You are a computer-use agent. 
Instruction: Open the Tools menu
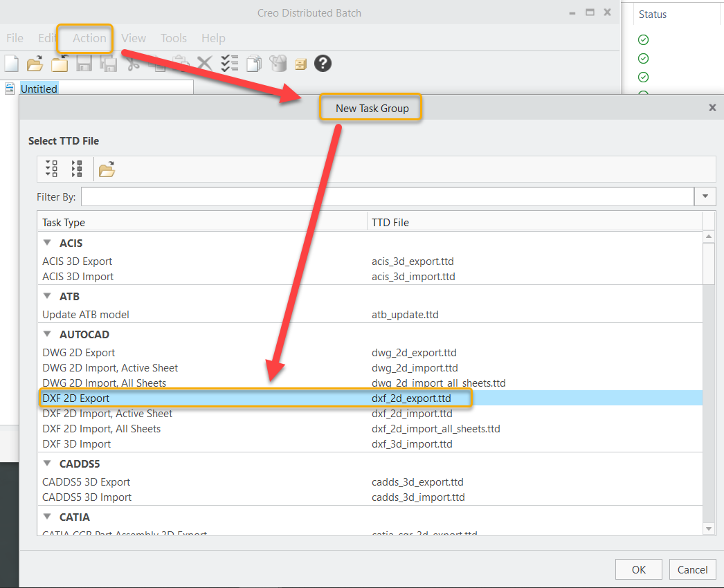(x=173, y=38)
